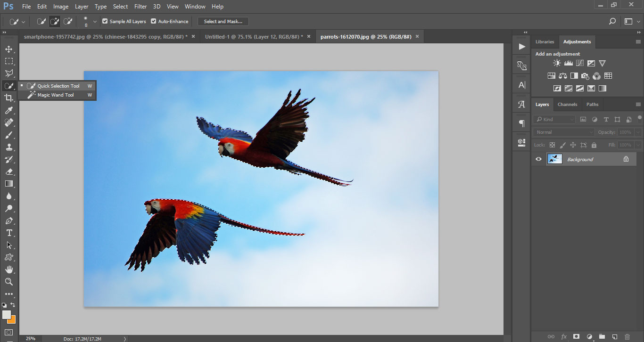Select the Eyedropper tool

point(8,110)
